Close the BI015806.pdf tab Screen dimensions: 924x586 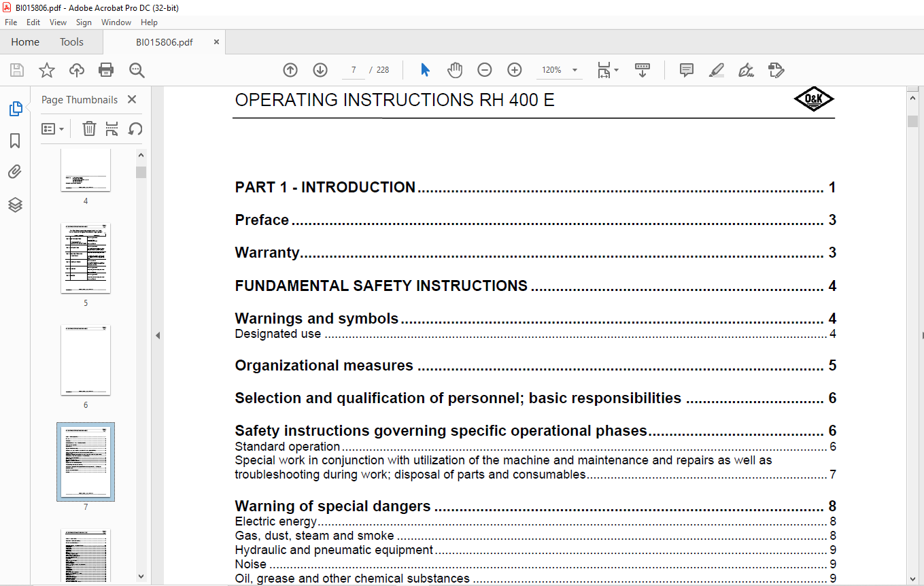click(x=217, y=42)
